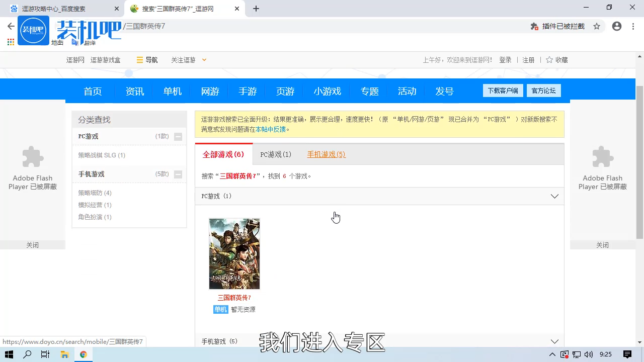
Task: Open the 本帖中反馈 feedback link
Action: click(x=271, y=129)
